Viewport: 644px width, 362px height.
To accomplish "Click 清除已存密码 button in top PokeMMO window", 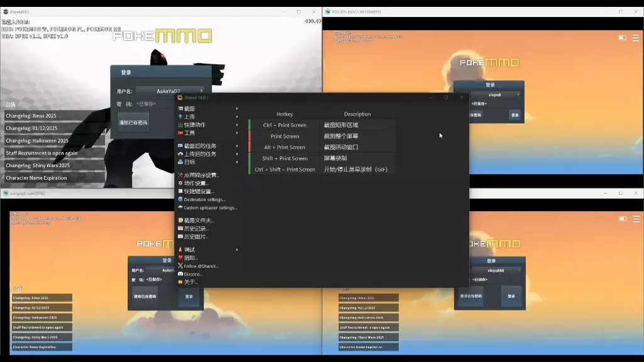I will pos(133,123).
